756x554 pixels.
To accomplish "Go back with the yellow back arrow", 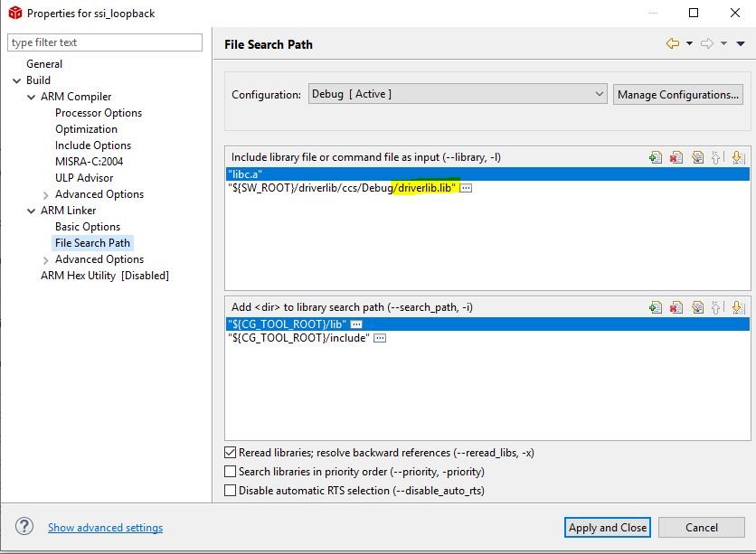I will coord(672,43).
